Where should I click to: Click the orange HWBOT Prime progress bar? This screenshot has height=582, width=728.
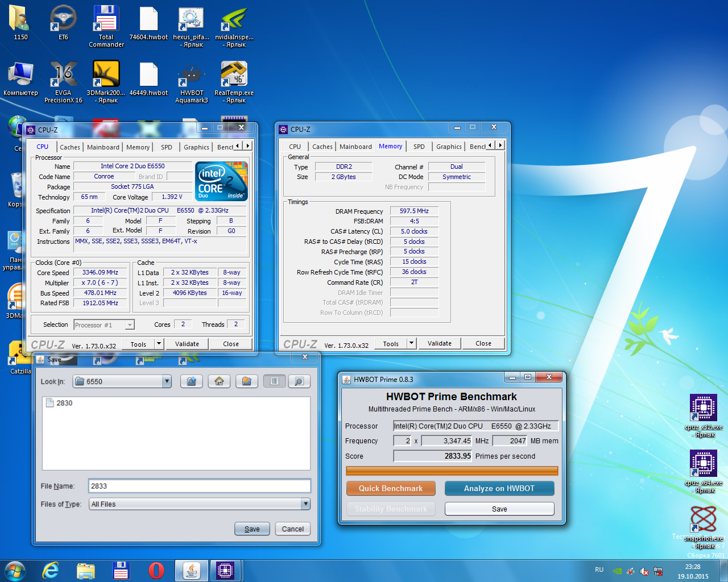452,471
